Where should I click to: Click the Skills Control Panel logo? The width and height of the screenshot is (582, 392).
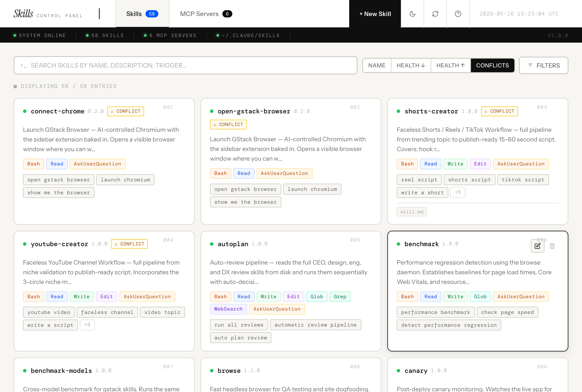[48, 14]
